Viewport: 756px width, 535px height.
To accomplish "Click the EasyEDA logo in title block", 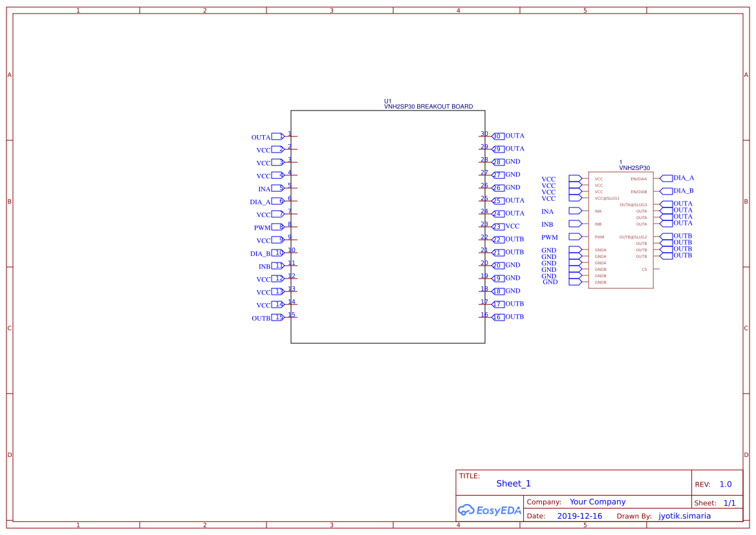I will tap(489, 510).
